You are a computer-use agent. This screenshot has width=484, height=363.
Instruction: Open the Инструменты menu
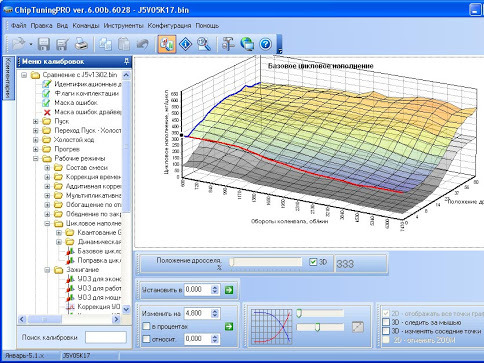pyautogui.click(x=123, y=26)
